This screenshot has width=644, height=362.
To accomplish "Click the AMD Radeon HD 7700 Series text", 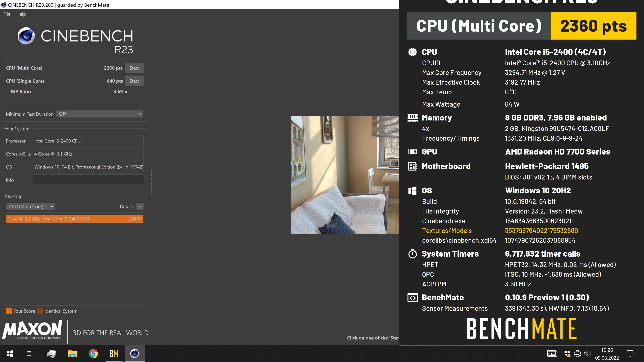I will [557, 152].
